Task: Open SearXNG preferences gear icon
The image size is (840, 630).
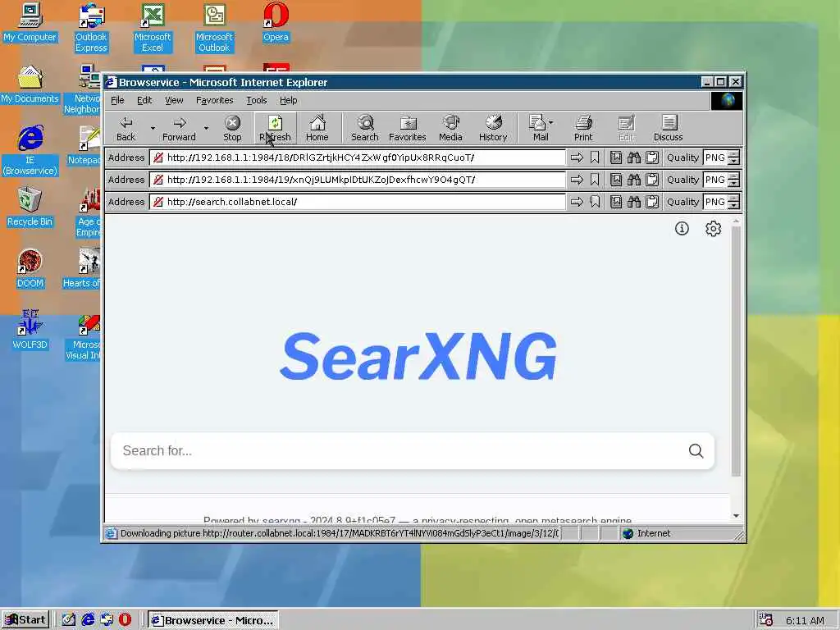Action: pos(713,229)
